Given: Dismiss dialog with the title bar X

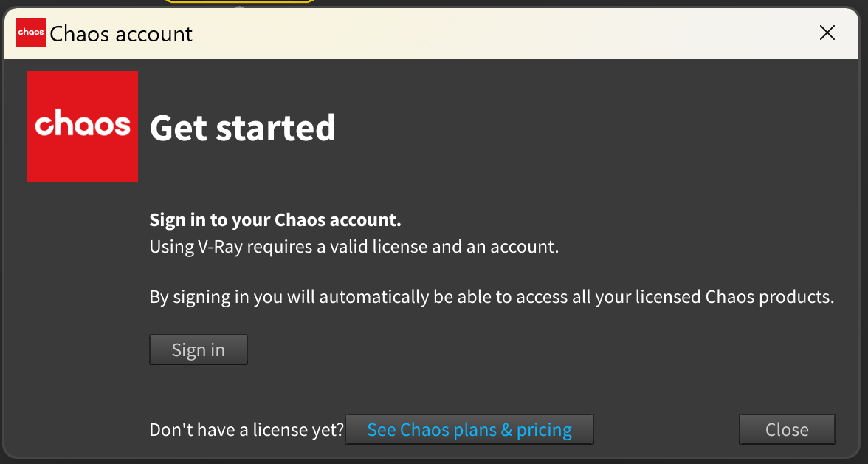Looking at the screenshot, I should tap(827, 33).
